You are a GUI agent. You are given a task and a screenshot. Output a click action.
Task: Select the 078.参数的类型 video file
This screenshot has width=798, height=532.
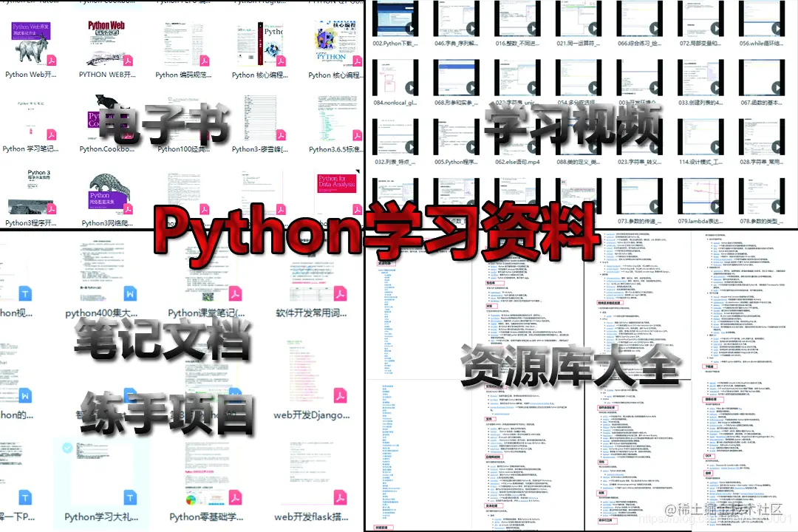tap(762, 196)
